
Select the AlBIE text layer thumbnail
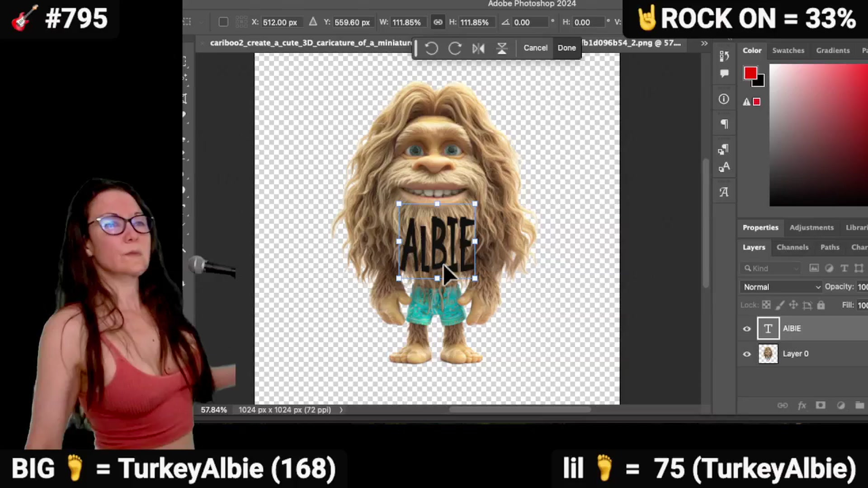(768, 328)
